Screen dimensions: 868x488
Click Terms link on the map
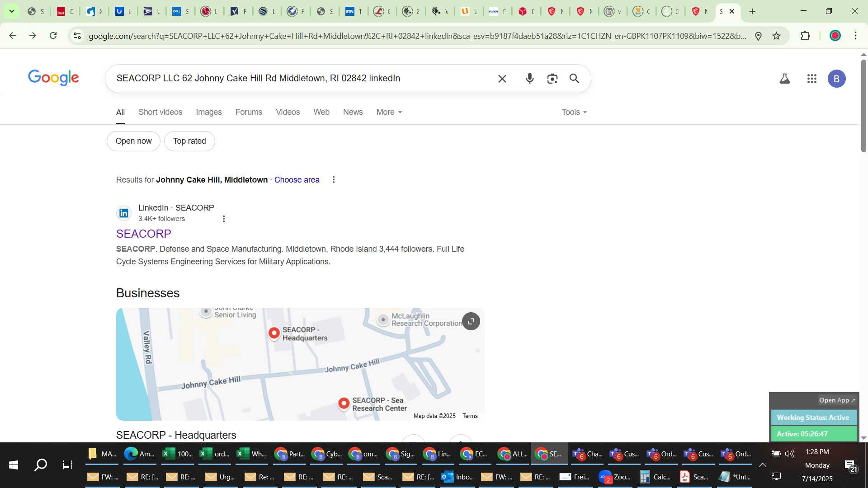tap(470, 416)
